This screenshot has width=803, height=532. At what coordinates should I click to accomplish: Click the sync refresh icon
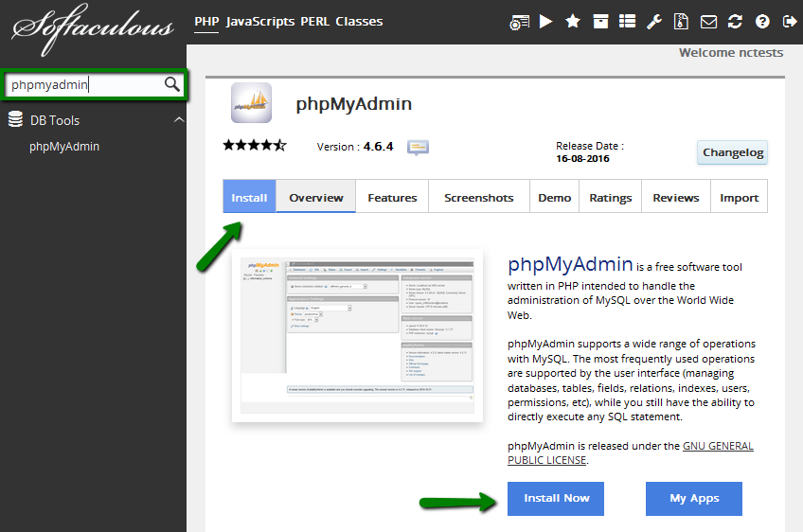735,22
